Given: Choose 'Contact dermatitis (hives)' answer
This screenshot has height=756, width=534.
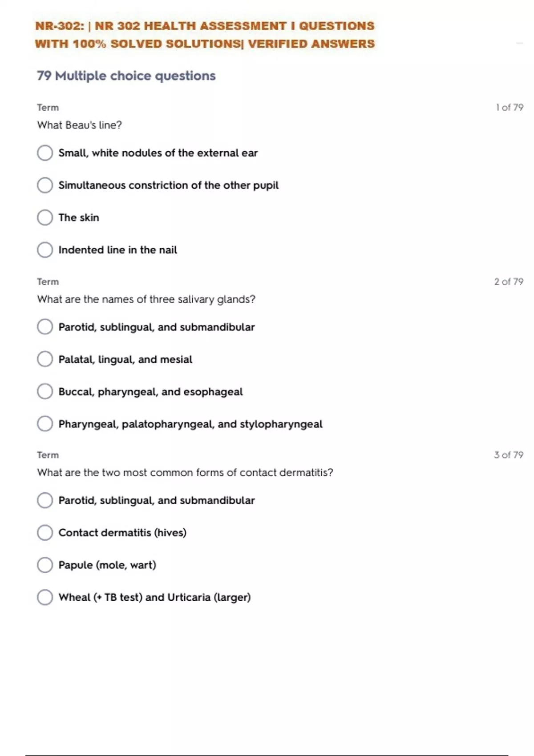Looking at the screenshot, I should 45,533.
